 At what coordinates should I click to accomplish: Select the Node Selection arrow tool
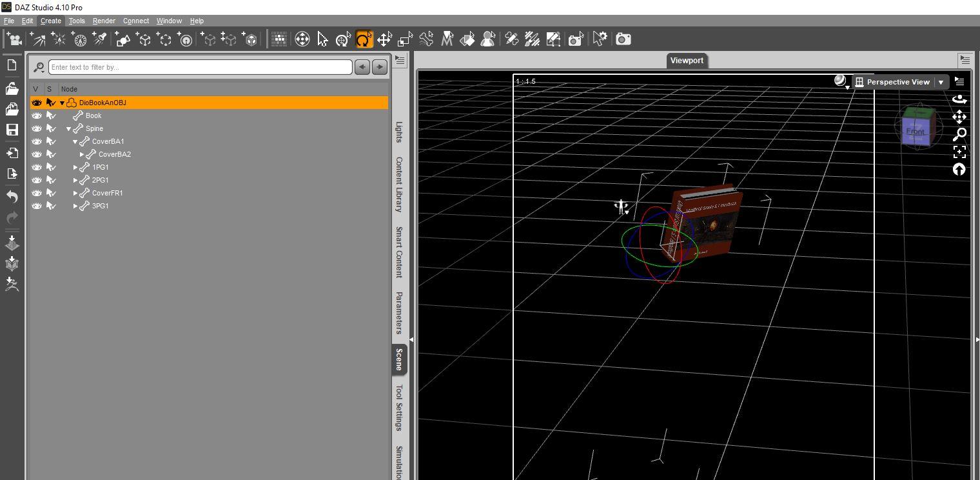pos(322,39)
